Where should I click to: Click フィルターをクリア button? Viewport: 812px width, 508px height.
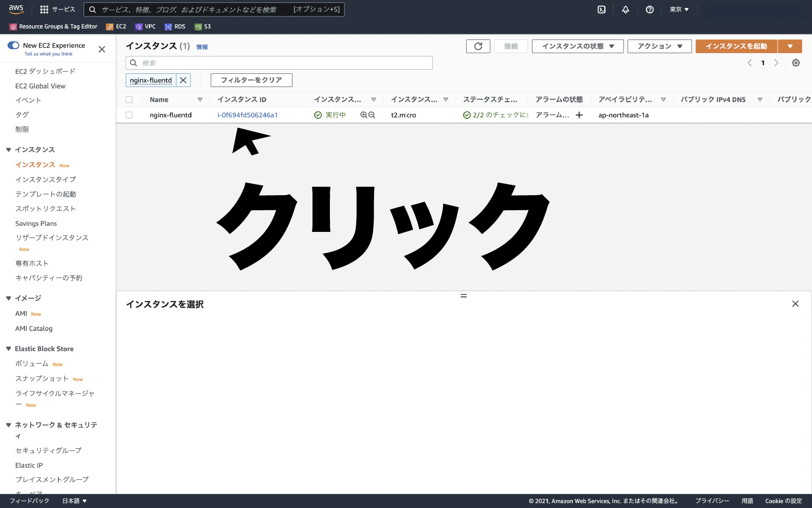pos(251,80)
